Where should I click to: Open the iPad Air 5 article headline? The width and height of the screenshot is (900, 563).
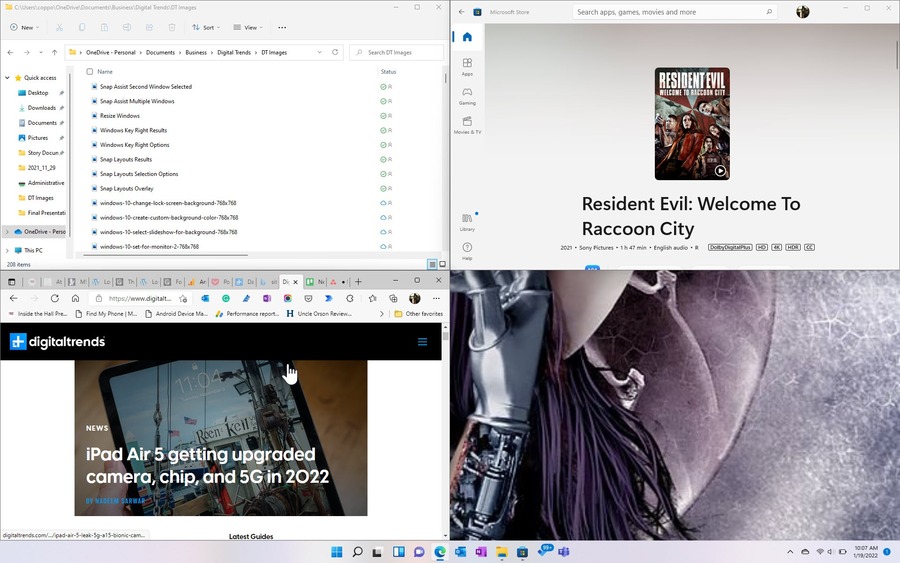(207, 465)
